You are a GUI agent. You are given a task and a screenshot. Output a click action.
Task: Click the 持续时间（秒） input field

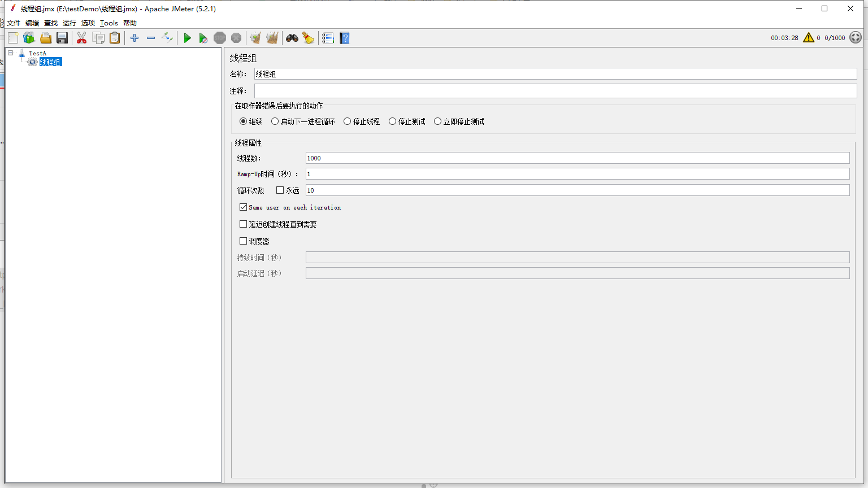pos(578,258)
